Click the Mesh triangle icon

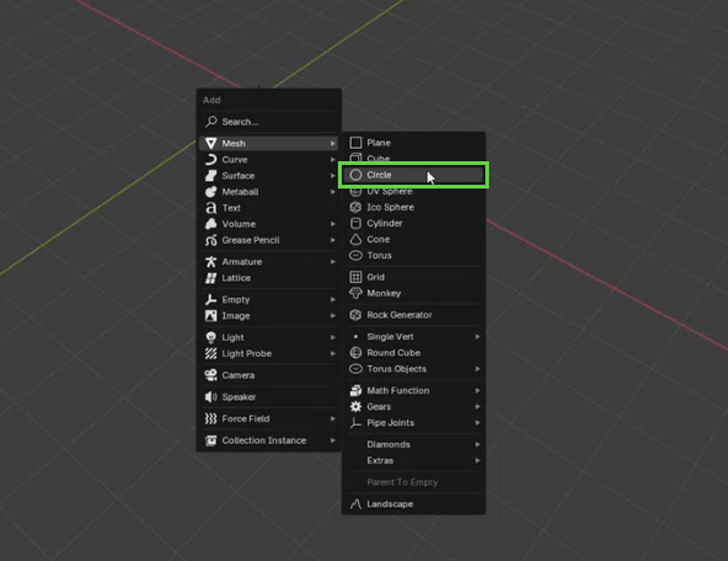(x=211, y=143)
